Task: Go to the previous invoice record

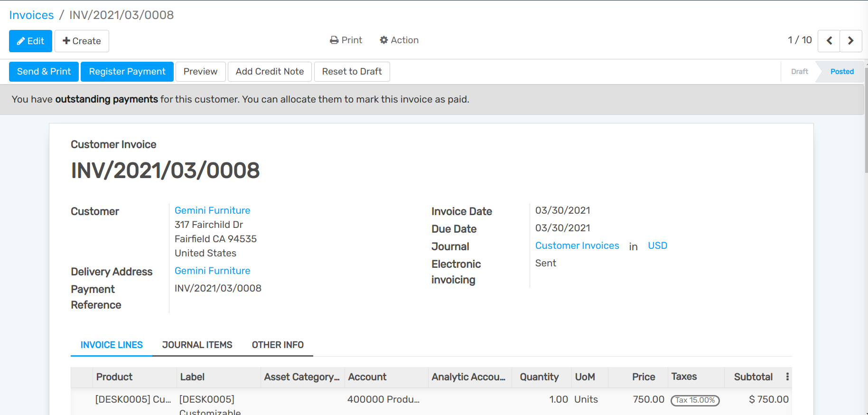Action: [829, 41]
